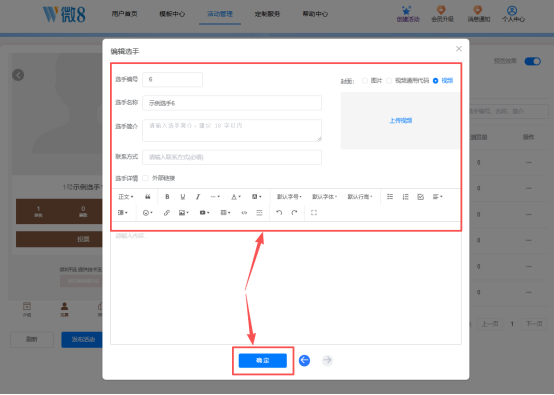Image resolution: width=554 pixels, height=395 pixels.
Task: Open the emoji picker dropdown
Action: tap(147, 213)
